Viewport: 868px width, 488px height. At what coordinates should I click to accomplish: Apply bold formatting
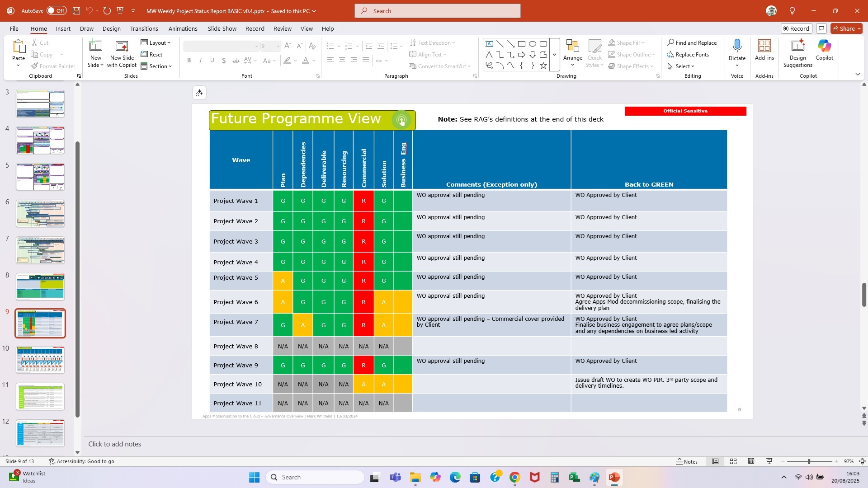[189, 60]
